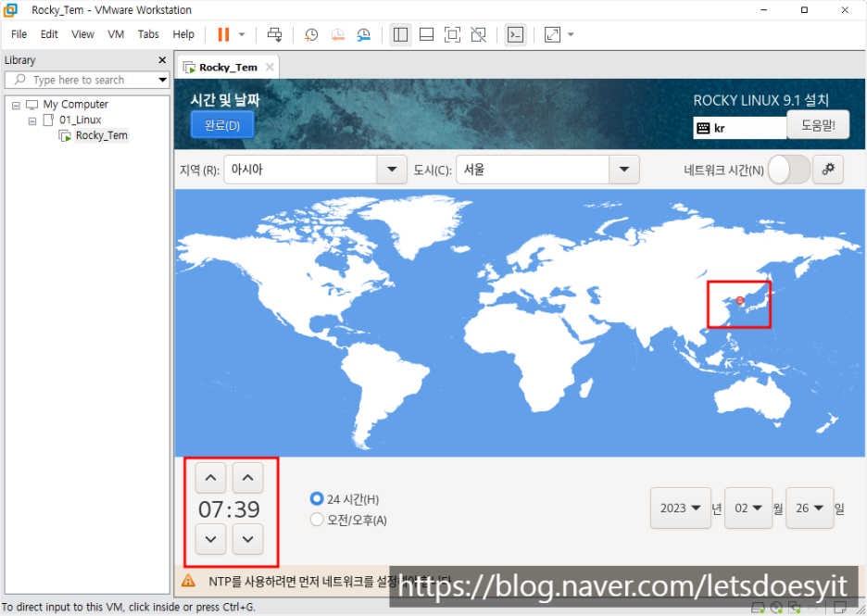Take a snapshot of this VM
Image resolution: width=867 pixels, height=616 pixels.
coord(311,35)
